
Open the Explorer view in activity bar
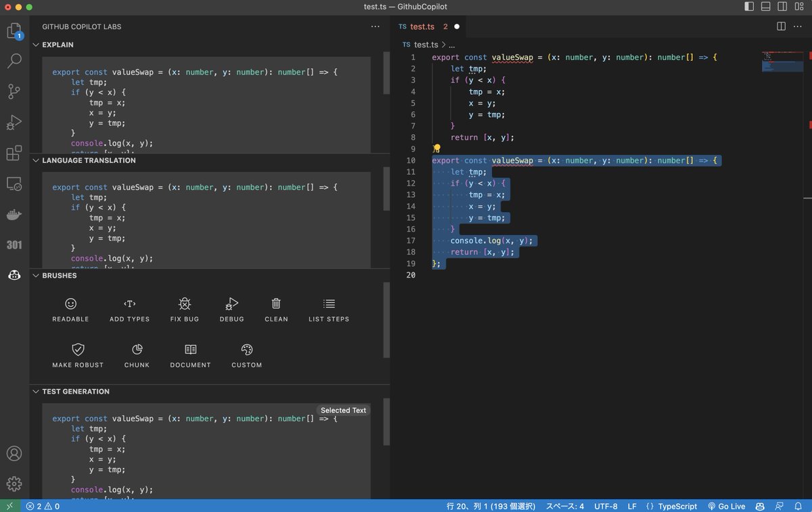pos(14,31)
